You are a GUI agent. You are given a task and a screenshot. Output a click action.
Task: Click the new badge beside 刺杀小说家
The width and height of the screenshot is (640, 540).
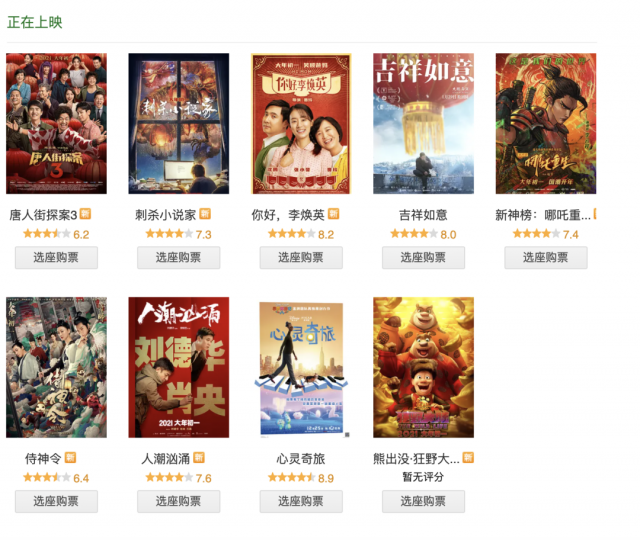(205, 213)
